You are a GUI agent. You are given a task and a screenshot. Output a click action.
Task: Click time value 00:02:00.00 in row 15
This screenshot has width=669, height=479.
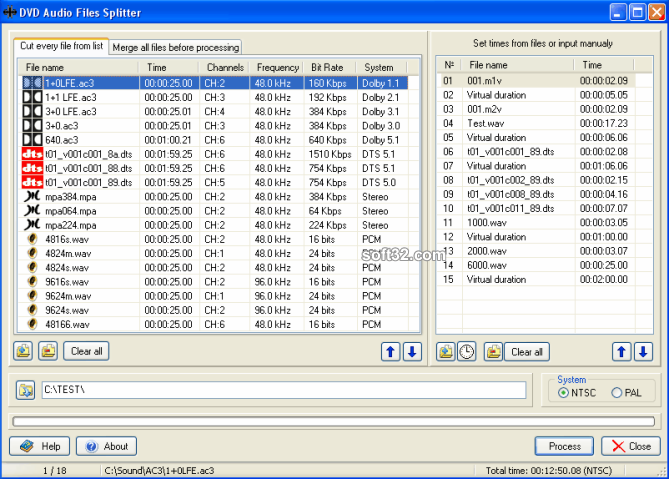point(604,279)
